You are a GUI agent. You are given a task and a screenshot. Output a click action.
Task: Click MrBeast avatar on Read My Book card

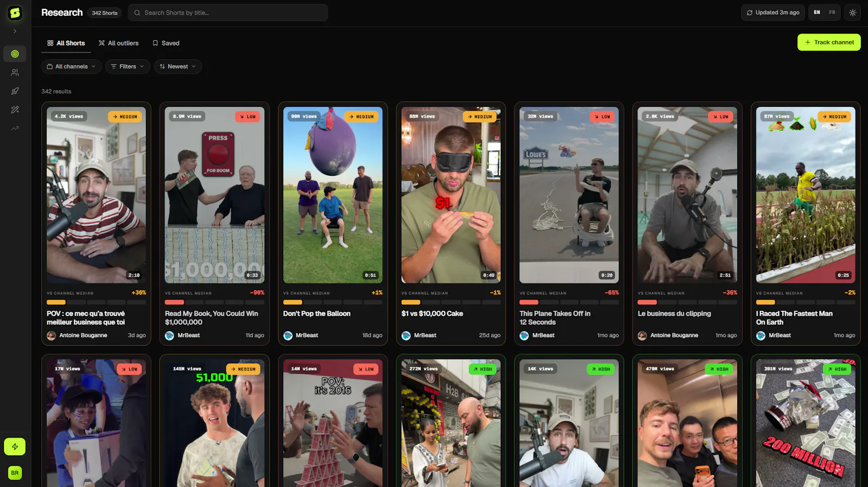pyautogui.click(x=170, y=336)
